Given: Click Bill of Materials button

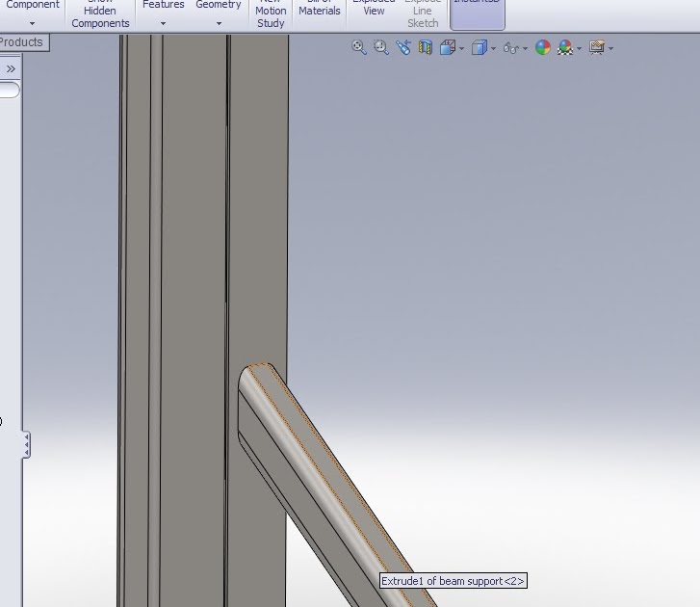Looking at the screenshot, I should tap(320, 9).
